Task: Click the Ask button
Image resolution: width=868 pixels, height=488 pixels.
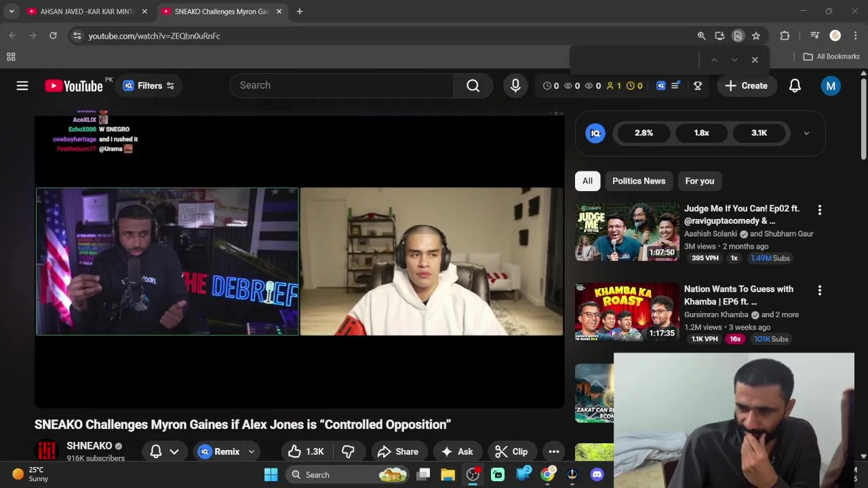Action: coord(457,451)
